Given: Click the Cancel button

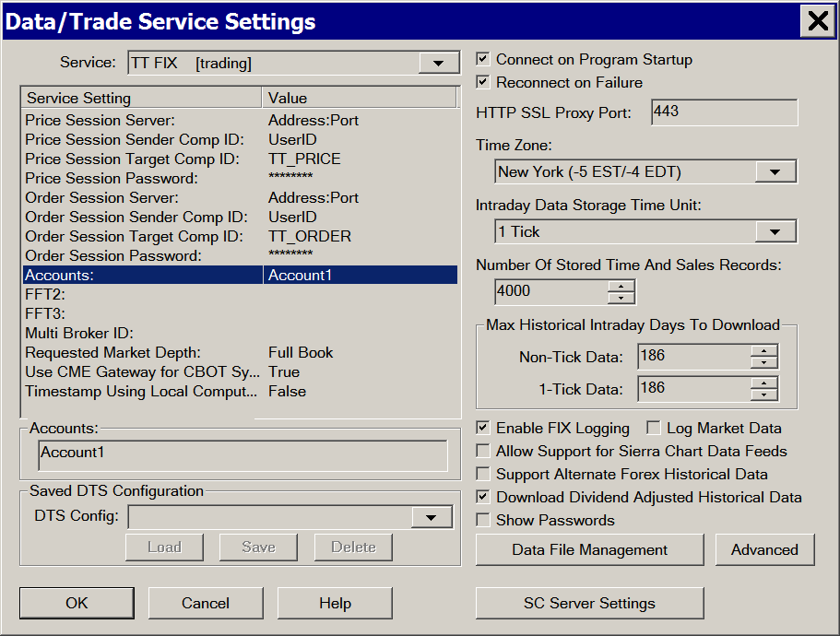Looking at the screenshot, I should (206, 604).
